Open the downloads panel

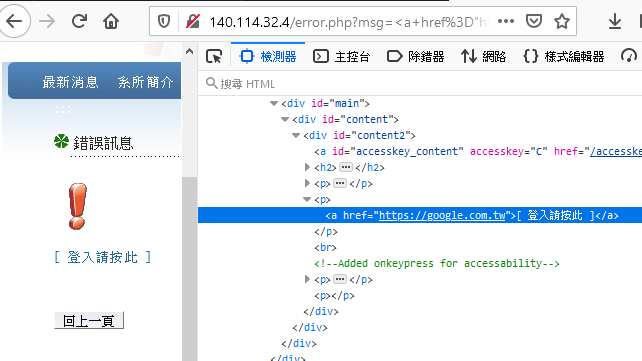click(615, 21)
